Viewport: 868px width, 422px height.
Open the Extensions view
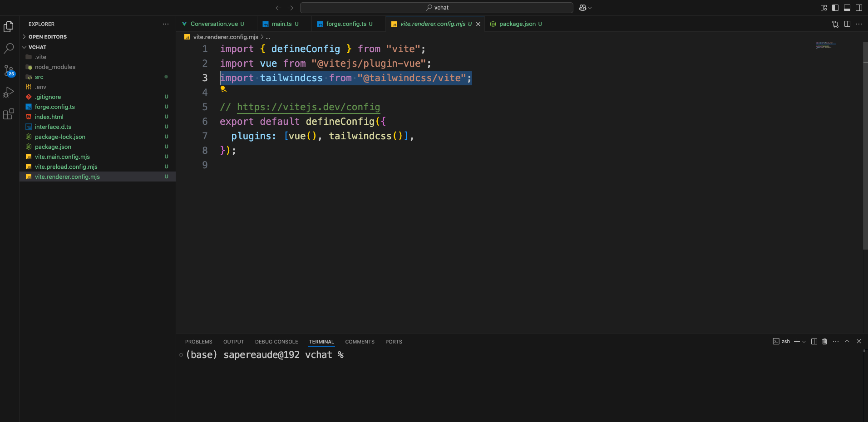coord(9,114)
